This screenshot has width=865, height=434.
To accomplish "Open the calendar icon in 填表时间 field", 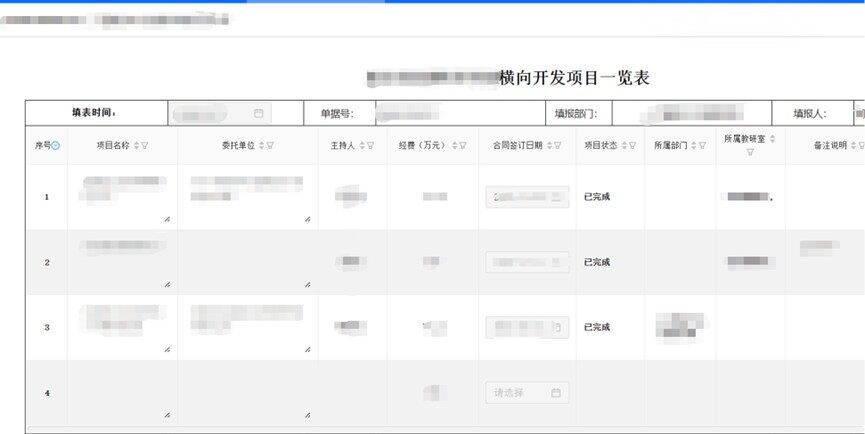I will (x=258, y=114).
